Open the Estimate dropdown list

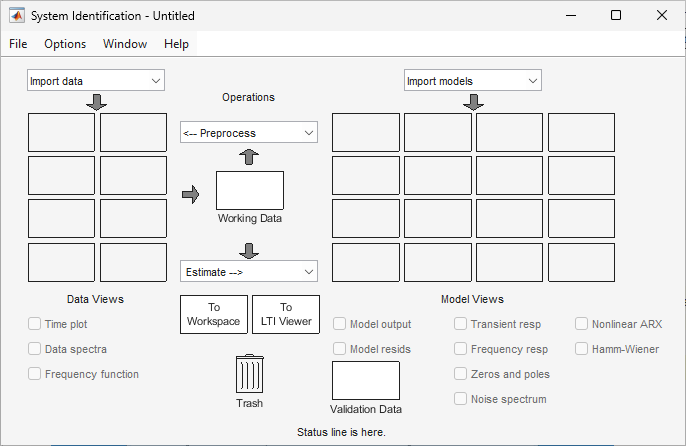[248, 271]
